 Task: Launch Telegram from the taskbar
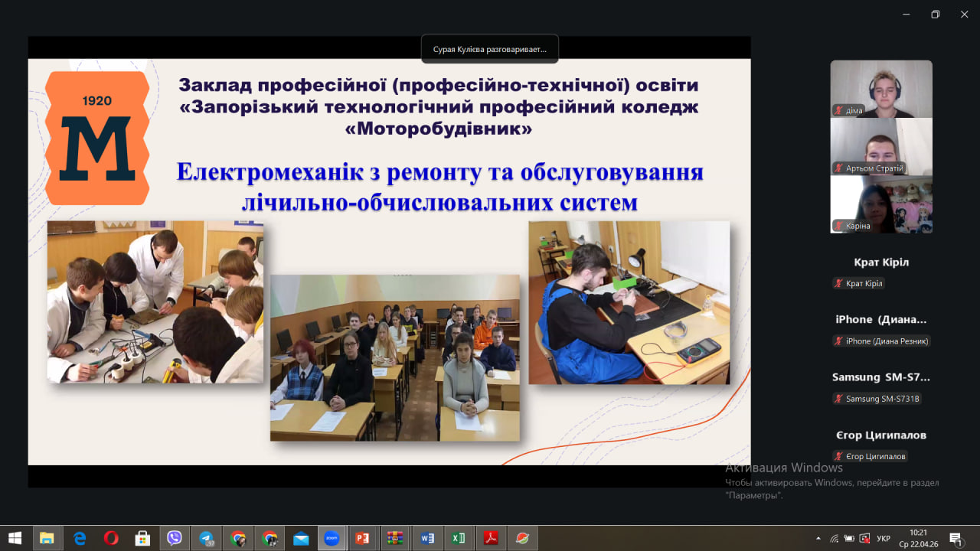point(206,538)
